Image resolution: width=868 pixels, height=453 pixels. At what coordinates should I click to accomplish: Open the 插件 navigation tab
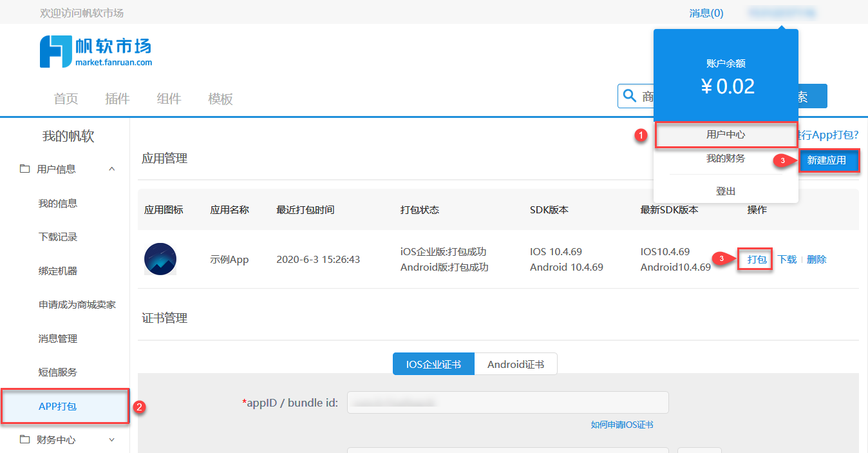coord(117,99)
